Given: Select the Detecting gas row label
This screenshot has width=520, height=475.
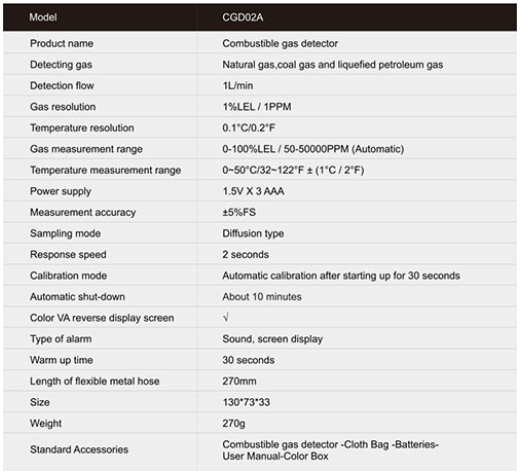Looking at the screenshot, I should pyautogui.click(x=61, y=65).
